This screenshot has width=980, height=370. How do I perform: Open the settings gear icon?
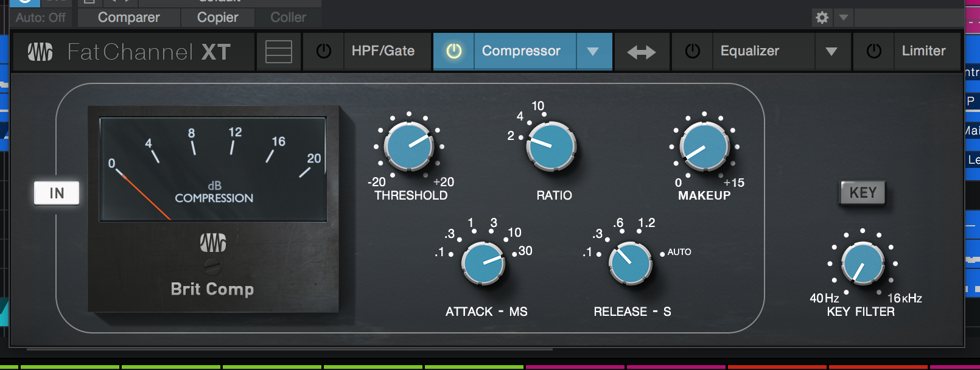tap(822, 17)
